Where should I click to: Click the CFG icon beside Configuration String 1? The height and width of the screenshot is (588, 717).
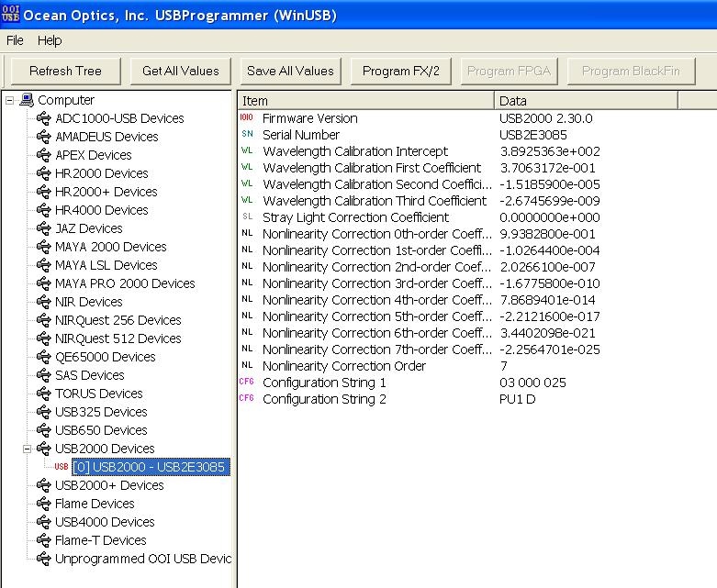[247, 383]
